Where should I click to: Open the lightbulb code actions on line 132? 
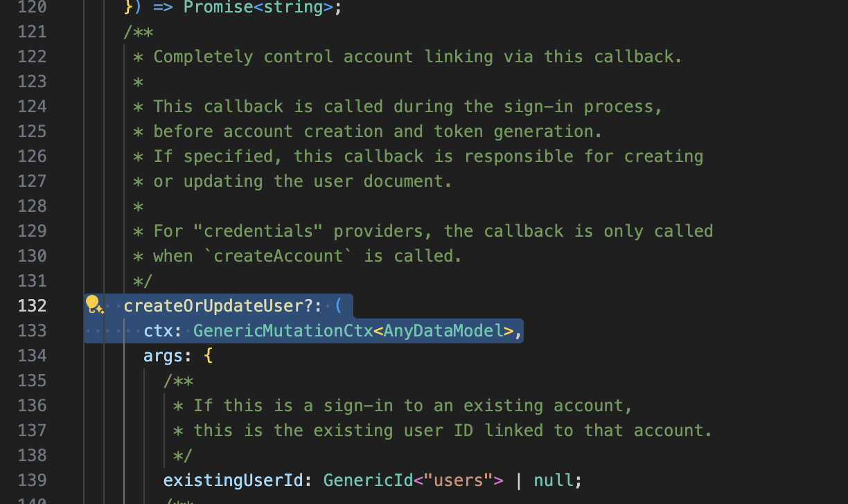[x=94, y=305]
